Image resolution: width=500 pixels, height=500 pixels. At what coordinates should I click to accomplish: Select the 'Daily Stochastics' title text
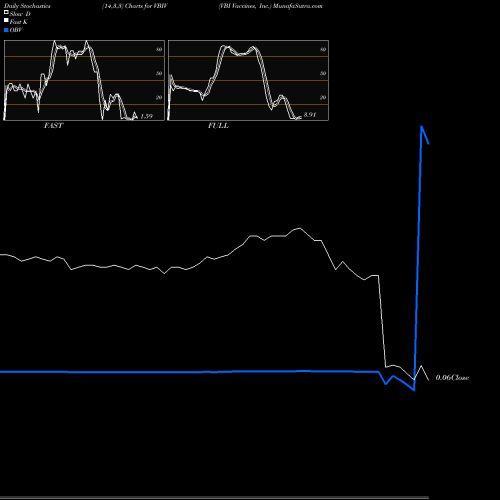[27, 6]
